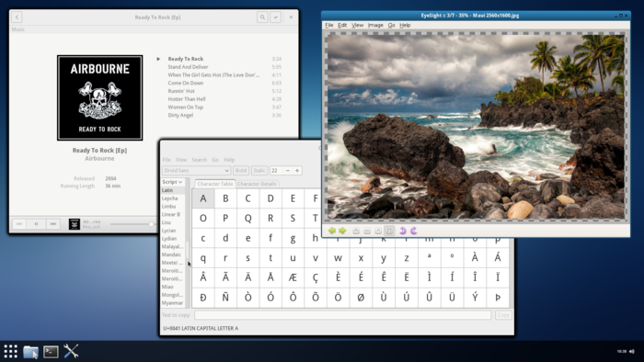Go to the previous image with green left arrow
Screen dimensions: 644x362
pos(332,231)
